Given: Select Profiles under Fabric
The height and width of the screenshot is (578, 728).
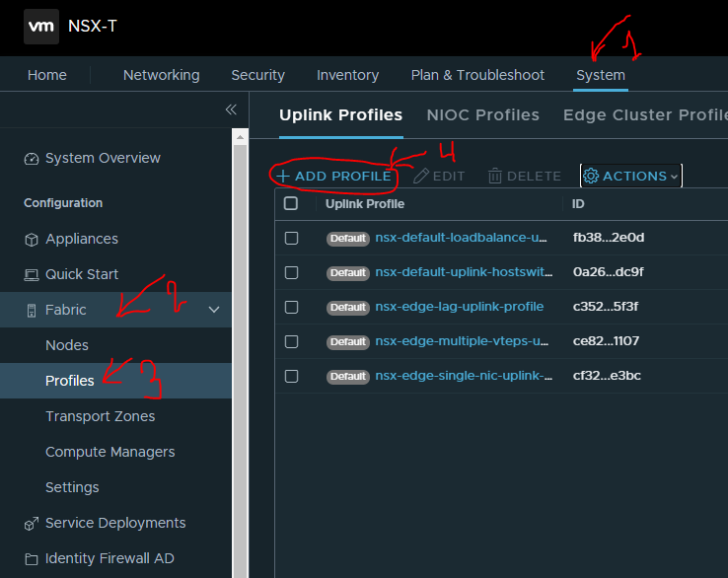Looking at the screenshot, I should click(70, 381).
